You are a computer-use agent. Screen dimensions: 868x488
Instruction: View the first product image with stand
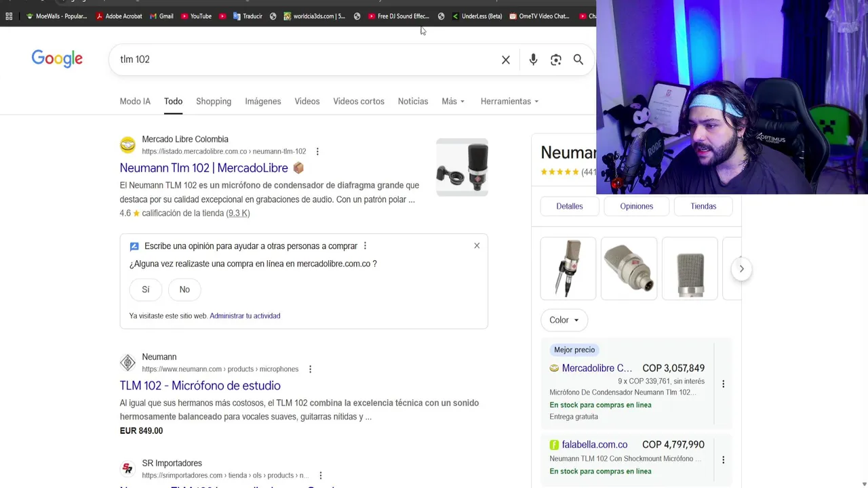pyautogui.click(x=568, y=268)
